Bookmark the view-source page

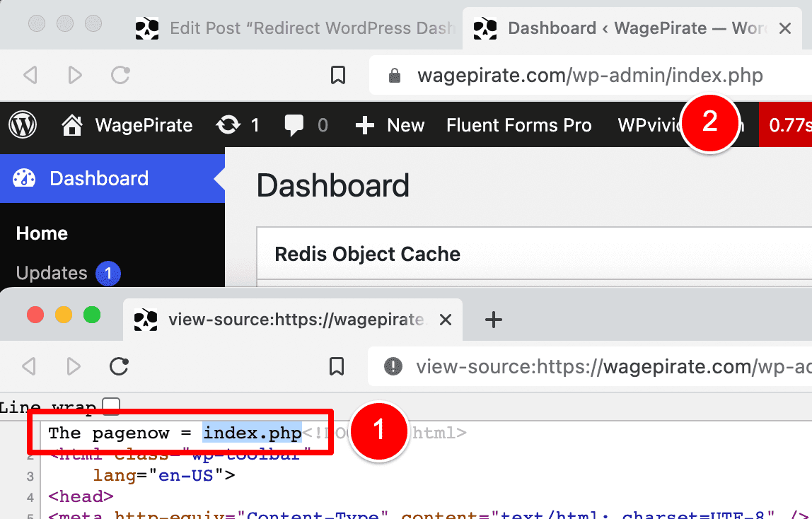[337, 366]
